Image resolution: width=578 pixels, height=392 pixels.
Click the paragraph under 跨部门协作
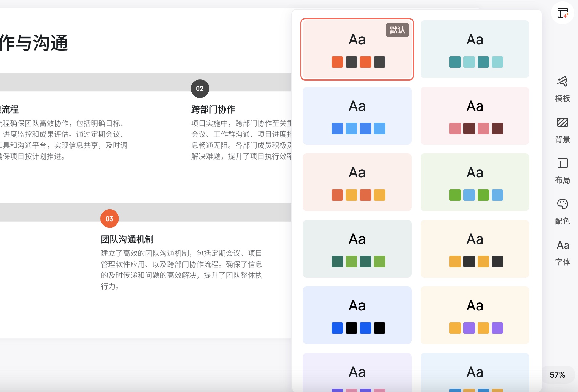coord(241,140)
